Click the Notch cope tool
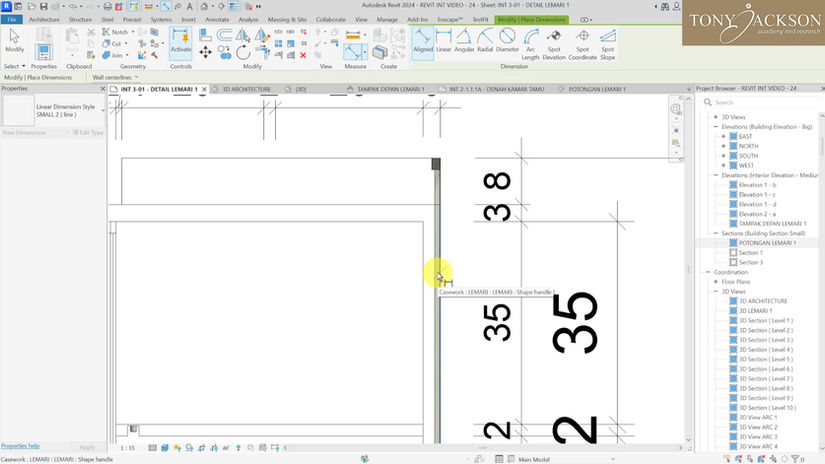 (x=115, y=32)
